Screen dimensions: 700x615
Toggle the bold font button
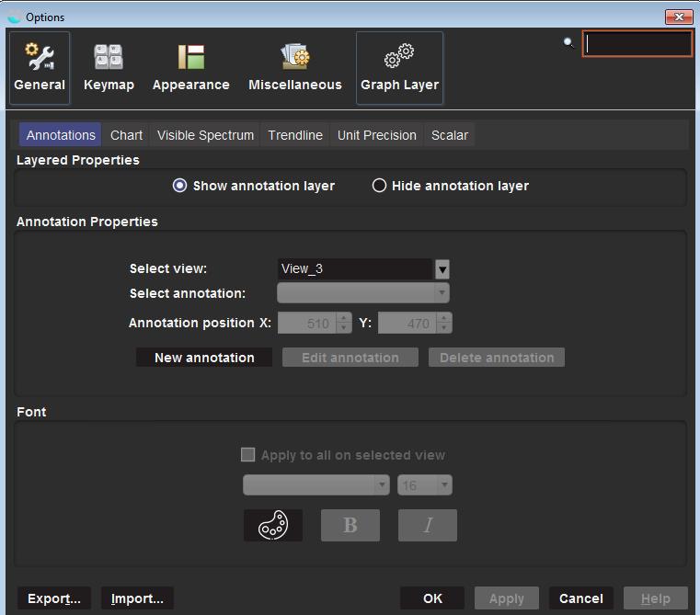coord(350,525)
